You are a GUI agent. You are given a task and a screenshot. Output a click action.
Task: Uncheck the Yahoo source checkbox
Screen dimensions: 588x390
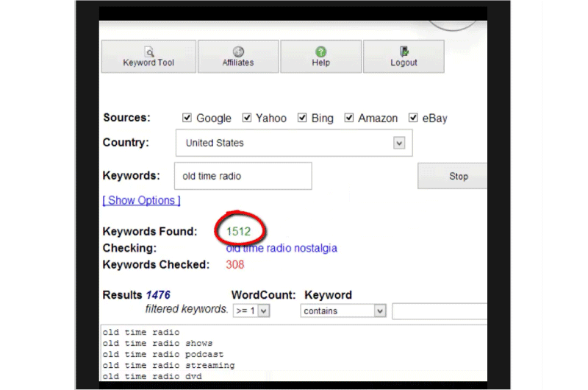(x=246, y=118)
